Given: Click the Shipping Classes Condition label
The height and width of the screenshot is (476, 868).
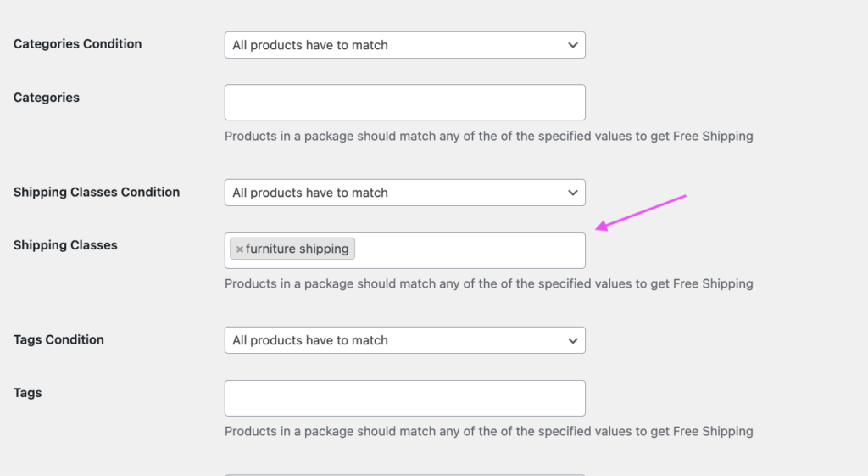Looking at the screenshot, I should (97, 192).
